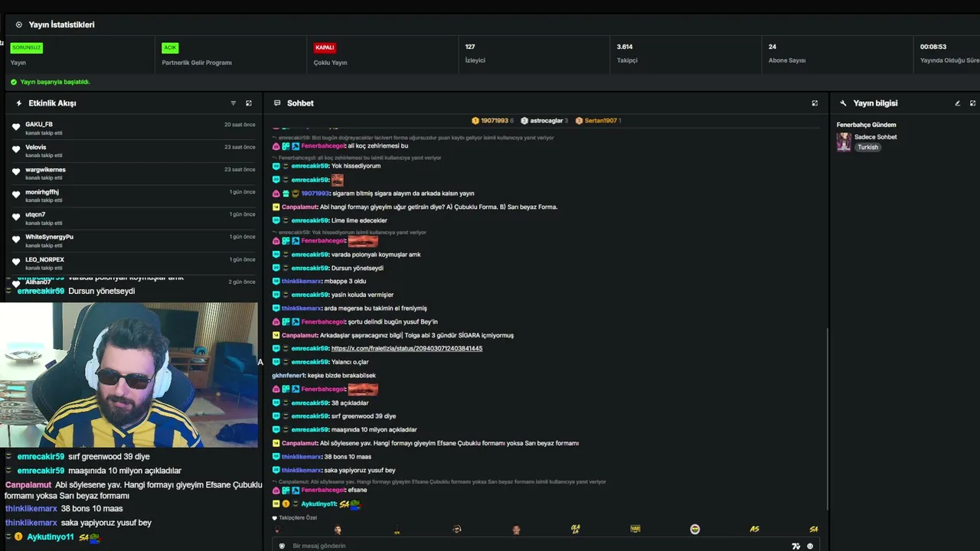980x551 pixels.
Task: Click the 127 İzleyici stat
Action: point(475,53)
